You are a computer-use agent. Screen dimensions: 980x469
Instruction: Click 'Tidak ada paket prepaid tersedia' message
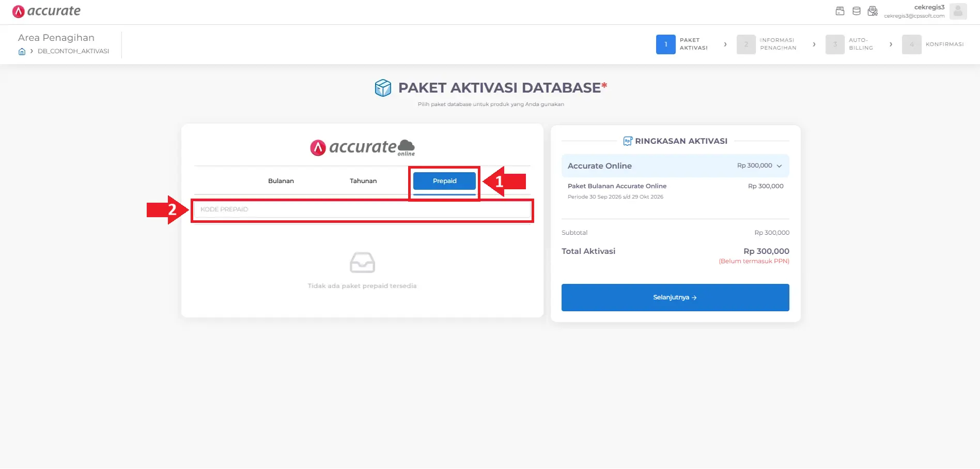(362, 286)
